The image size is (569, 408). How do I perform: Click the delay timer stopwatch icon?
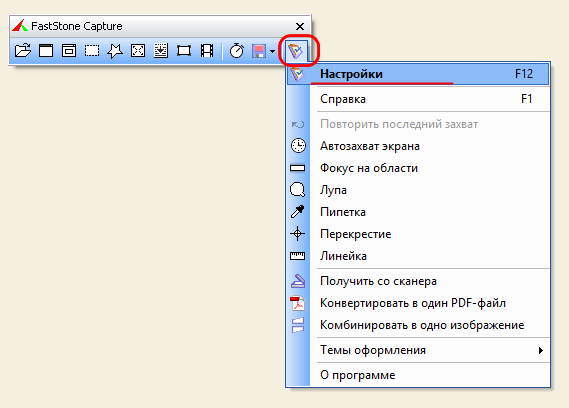click(x=237, y=50)
